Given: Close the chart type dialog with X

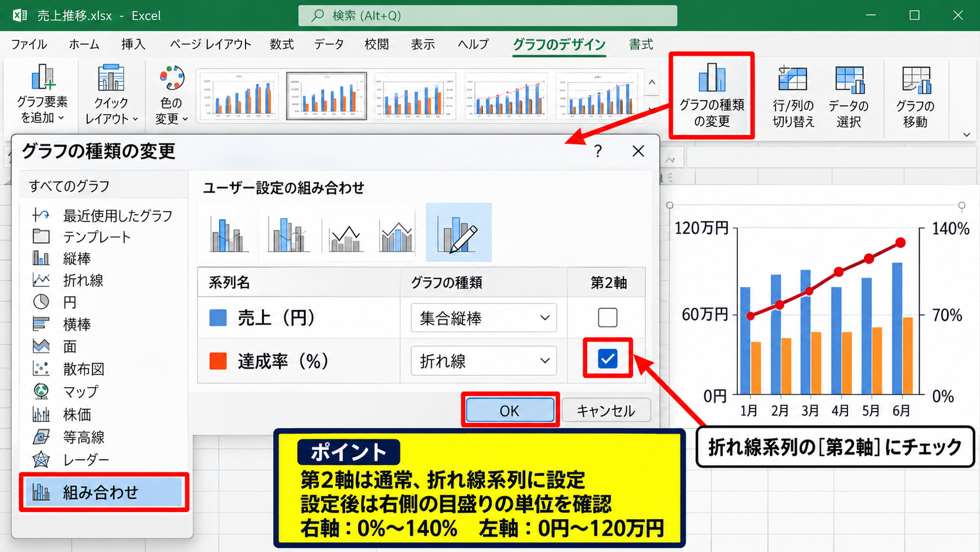Looking at the screenshot, I should (x=638, y=151).
